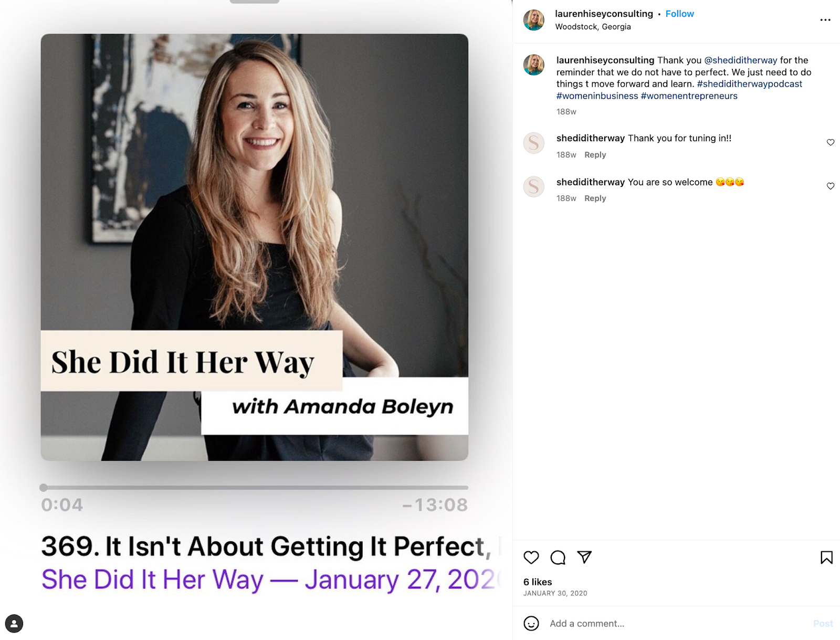840x640 pixels.
Task: Click the tagged people icon on photo
Action: click(14, 624)
